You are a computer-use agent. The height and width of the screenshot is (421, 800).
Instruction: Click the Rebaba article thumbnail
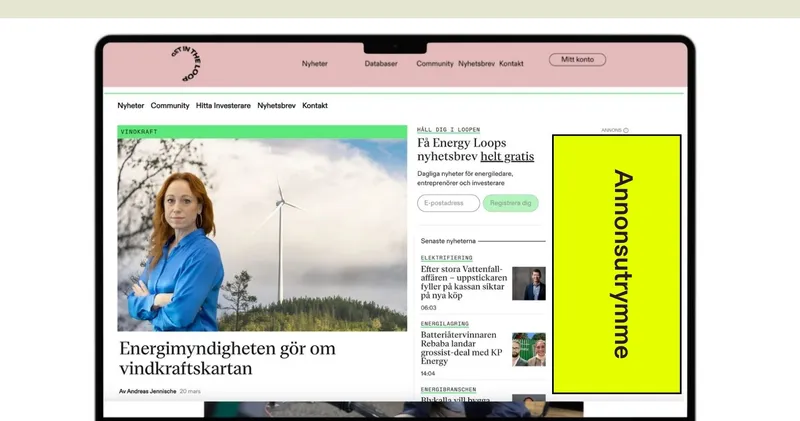click(529, 349)
